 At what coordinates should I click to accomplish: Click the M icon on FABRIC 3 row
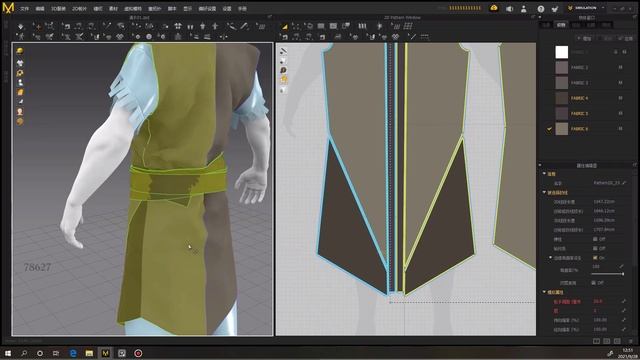pos(620,83)
